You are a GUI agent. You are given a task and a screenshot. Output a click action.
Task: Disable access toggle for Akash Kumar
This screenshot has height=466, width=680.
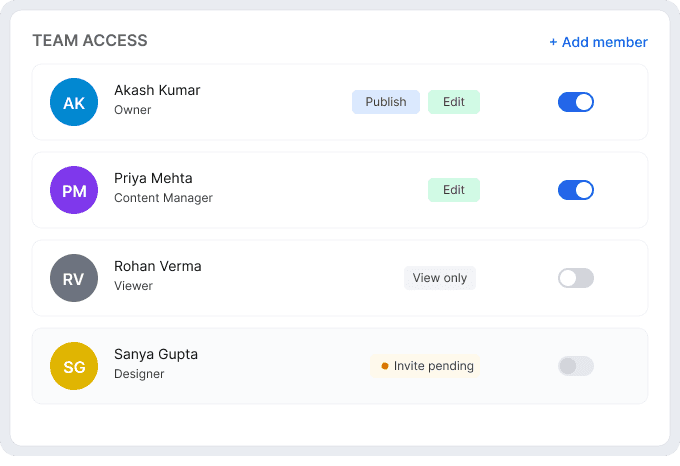tap(576, 102)
